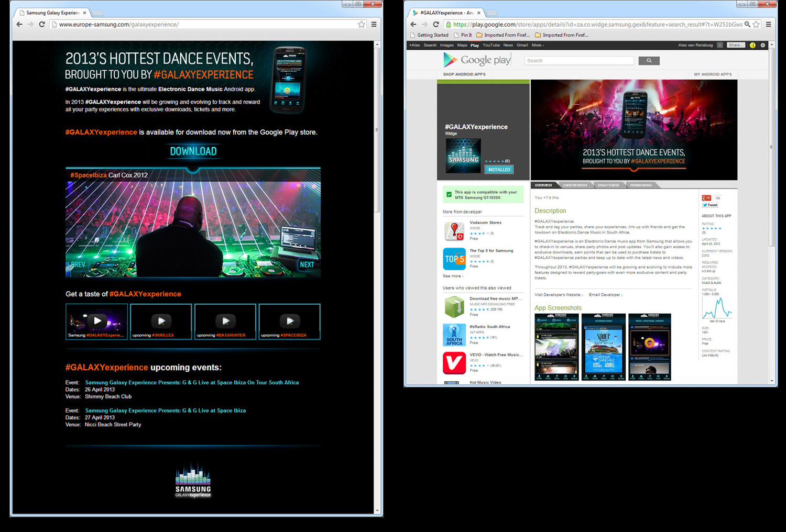Open the Space Ibiza app screenshot thumbnail
The image size is (786, 532).
pyautogui.click(x=604, y=347)
